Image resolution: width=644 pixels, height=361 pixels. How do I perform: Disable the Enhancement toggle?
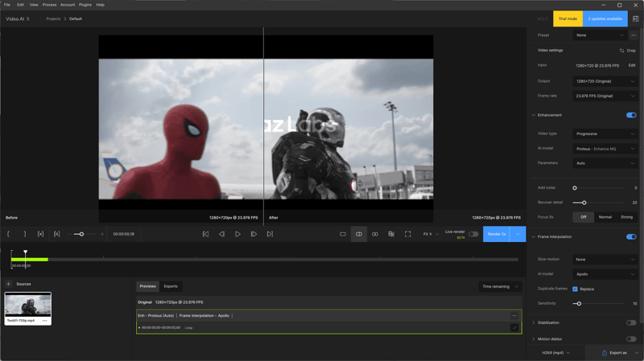click(631, 115)
